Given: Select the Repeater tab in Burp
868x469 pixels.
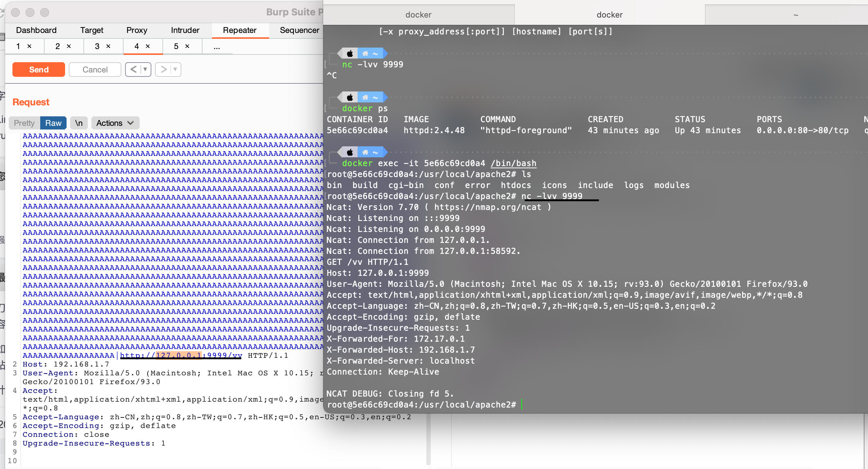Looking at the screenshot, I should click(240, 30).
